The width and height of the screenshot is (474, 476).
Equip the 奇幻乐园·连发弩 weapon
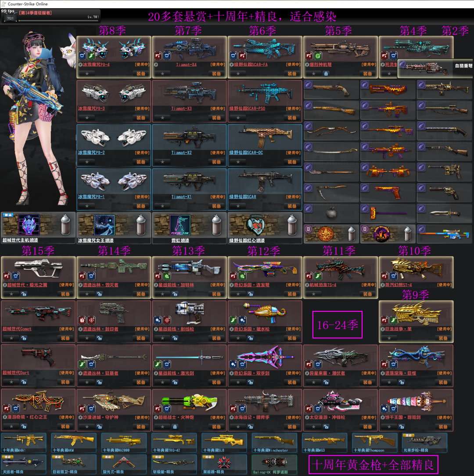click(292, 294)
